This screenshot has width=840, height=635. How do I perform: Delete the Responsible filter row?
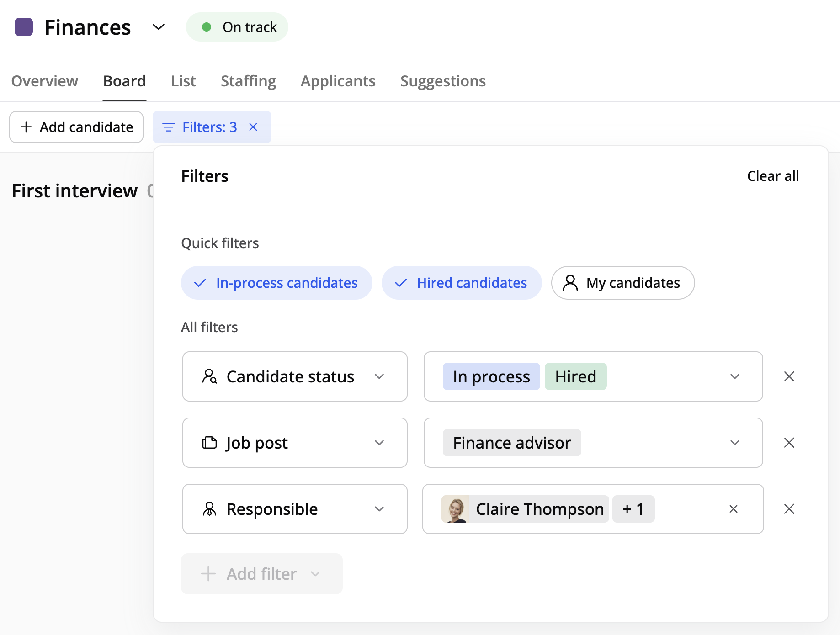(x=789, y=509)
